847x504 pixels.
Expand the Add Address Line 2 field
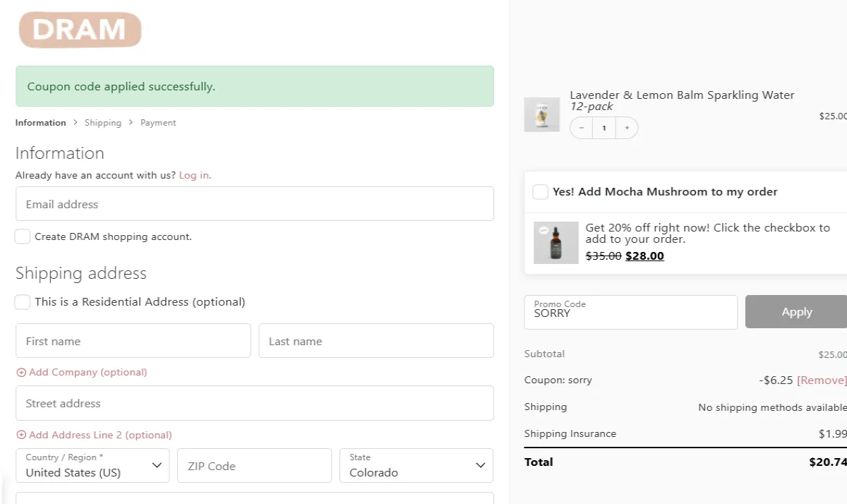click(x=94, y=435)
